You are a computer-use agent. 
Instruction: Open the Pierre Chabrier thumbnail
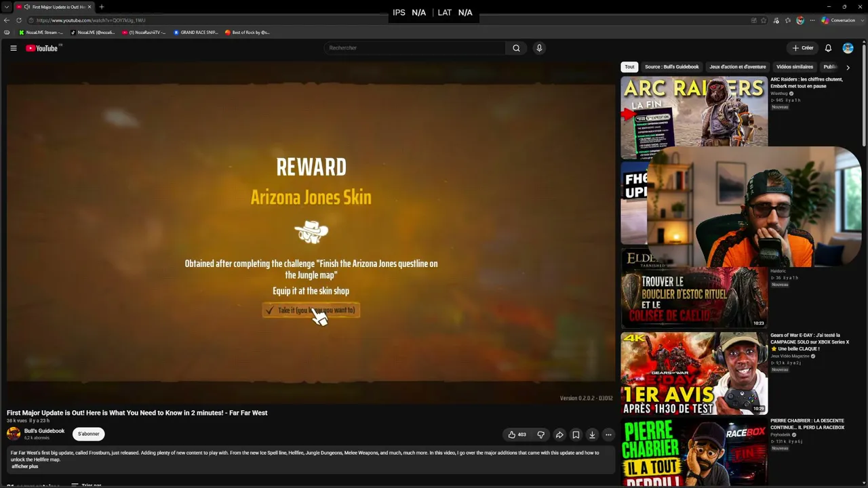[x=694, y=452]
